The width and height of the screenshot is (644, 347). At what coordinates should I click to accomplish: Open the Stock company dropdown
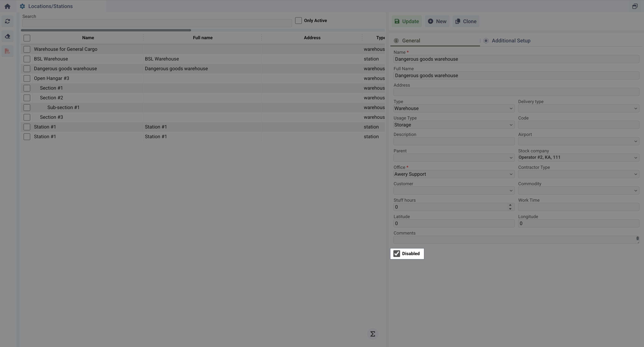tap(578, 157)
